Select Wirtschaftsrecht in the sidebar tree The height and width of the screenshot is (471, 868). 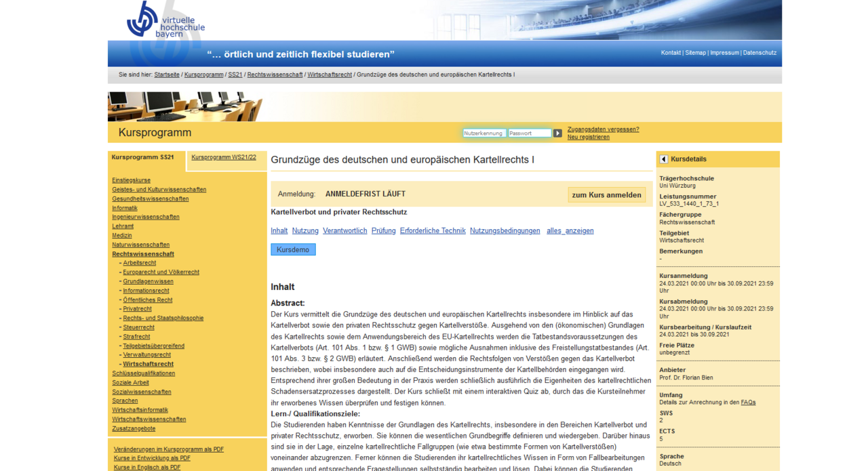tap(148, 364)
